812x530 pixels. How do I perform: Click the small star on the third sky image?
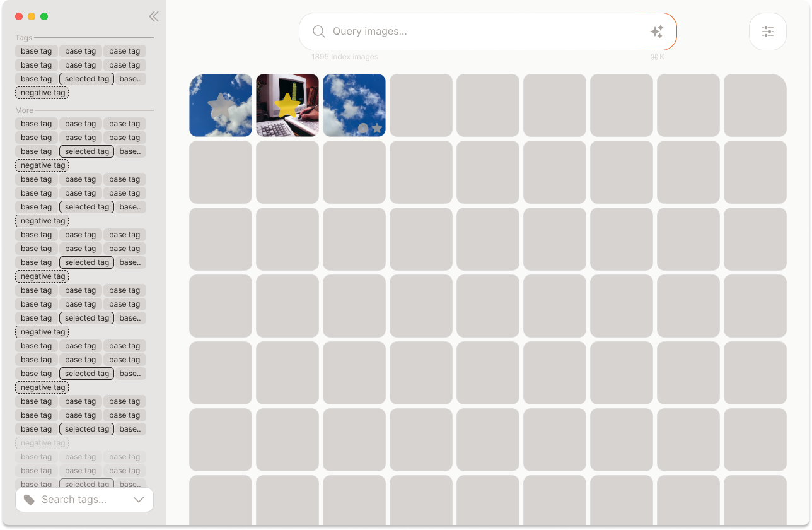click(x=377, y=128)
